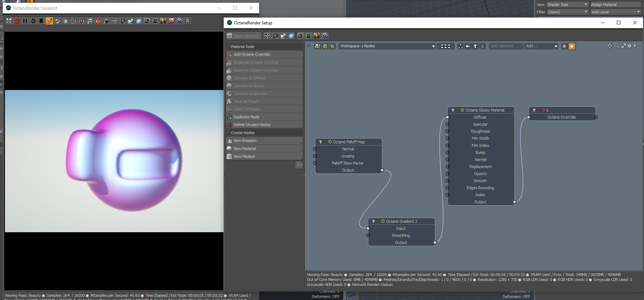Collapse the Octane Glossy Material node

tap(453, 110)
